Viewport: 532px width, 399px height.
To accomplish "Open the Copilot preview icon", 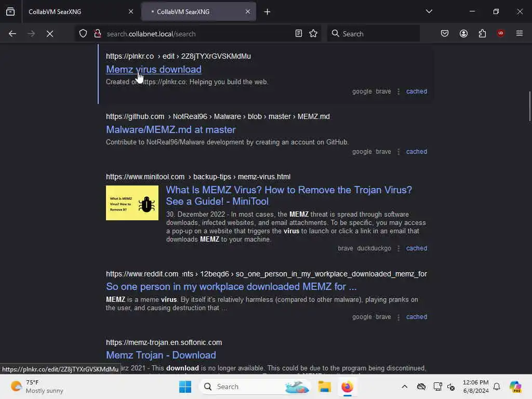I will coord(515,387).
